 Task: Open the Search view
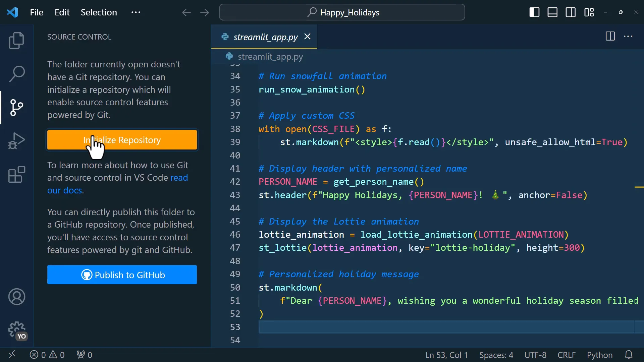16,73
